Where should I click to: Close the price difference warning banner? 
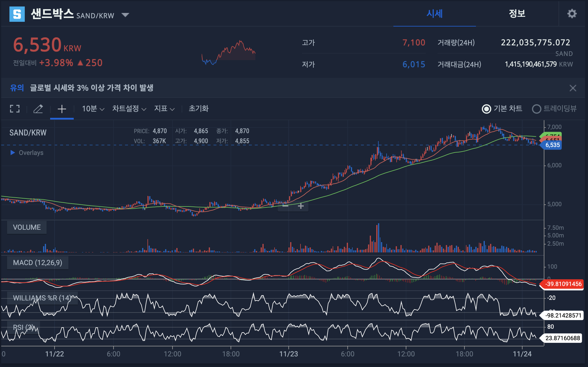tap(573, 88)
